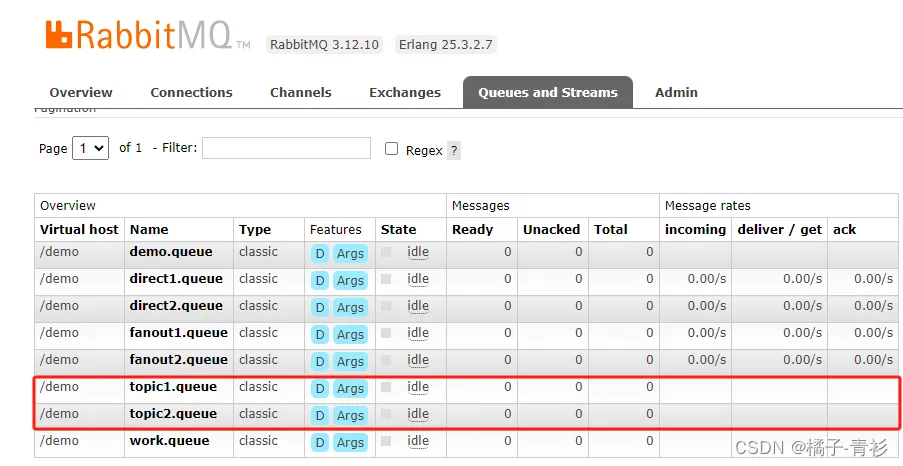Open the Regex help question mark

point(454,150)
